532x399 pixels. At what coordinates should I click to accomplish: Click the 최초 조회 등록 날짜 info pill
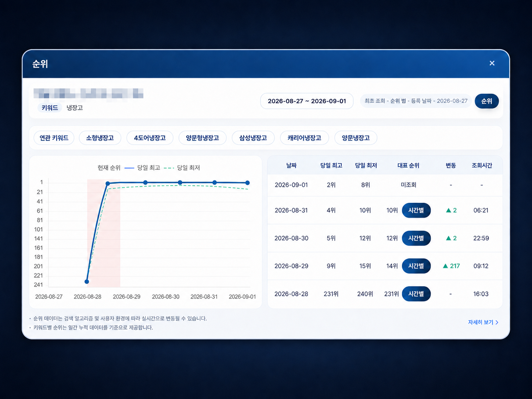[416, 101]
